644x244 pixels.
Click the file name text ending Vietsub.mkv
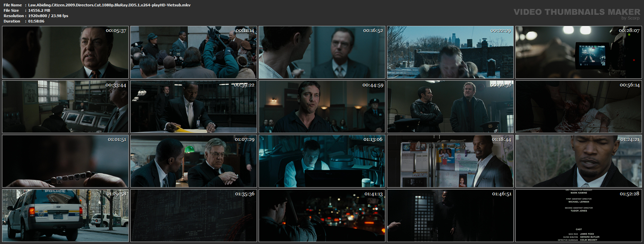tap(109, 5)
